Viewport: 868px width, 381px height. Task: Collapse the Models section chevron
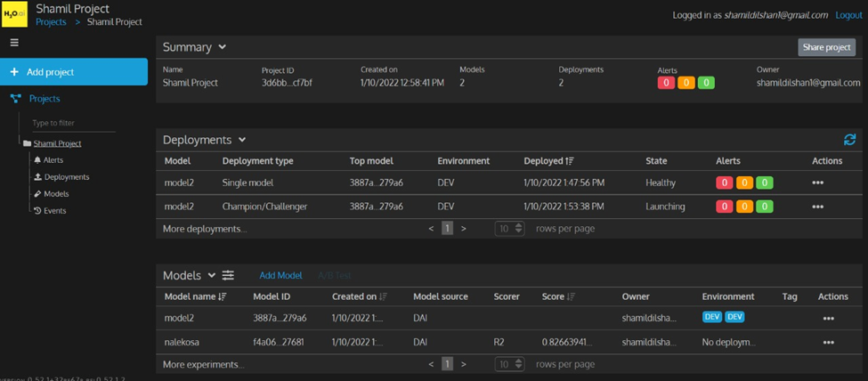tap(212, 276)
